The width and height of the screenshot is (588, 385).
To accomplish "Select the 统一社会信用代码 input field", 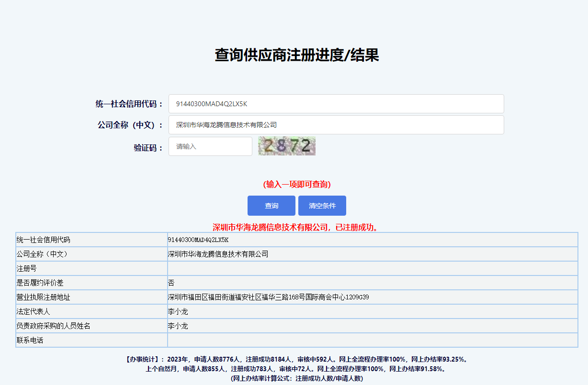I will pos(335,104).
